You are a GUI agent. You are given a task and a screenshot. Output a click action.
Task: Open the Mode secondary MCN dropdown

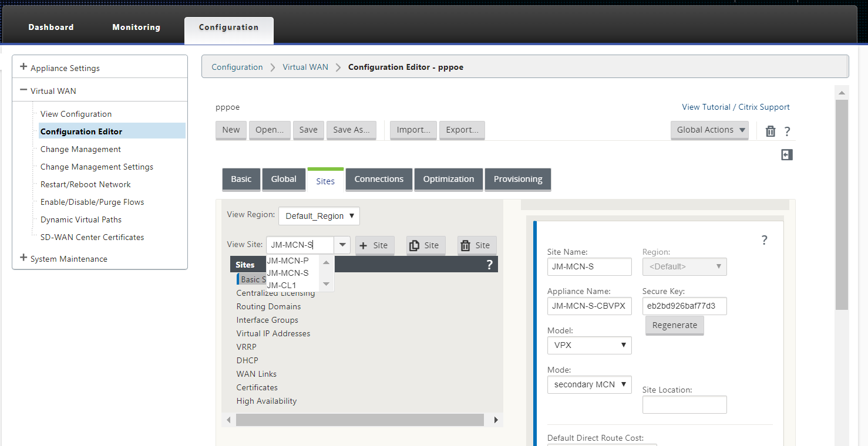coord(589,384)
